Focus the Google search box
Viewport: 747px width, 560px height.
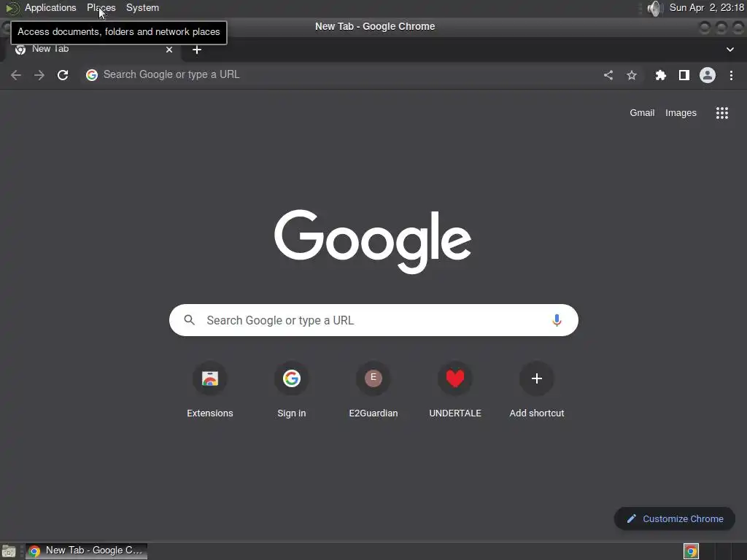pyautogui.click(x=373, y=320)
